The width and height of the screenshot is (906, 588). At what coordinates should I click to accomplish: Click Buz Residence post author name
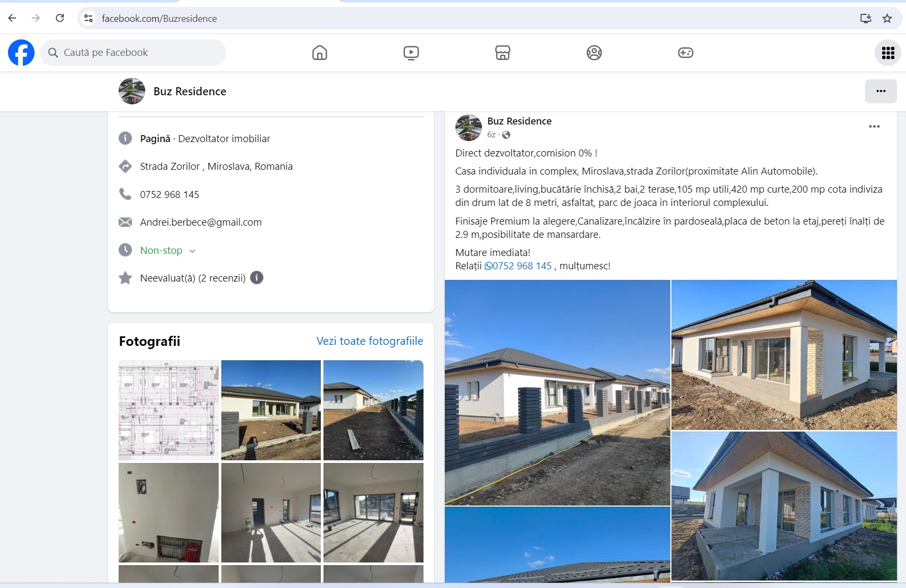point(519,121)
